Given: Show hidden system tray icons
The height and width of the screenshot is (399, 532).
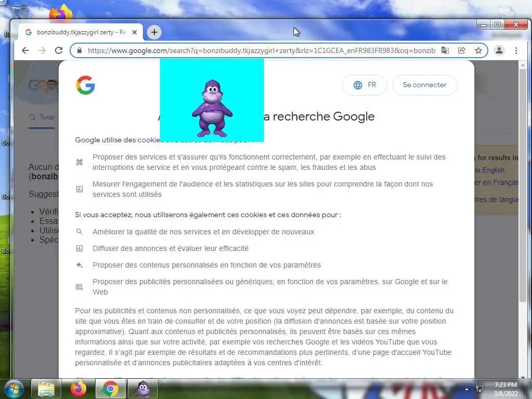Looking at the screenshot, I should coord(467,389).
